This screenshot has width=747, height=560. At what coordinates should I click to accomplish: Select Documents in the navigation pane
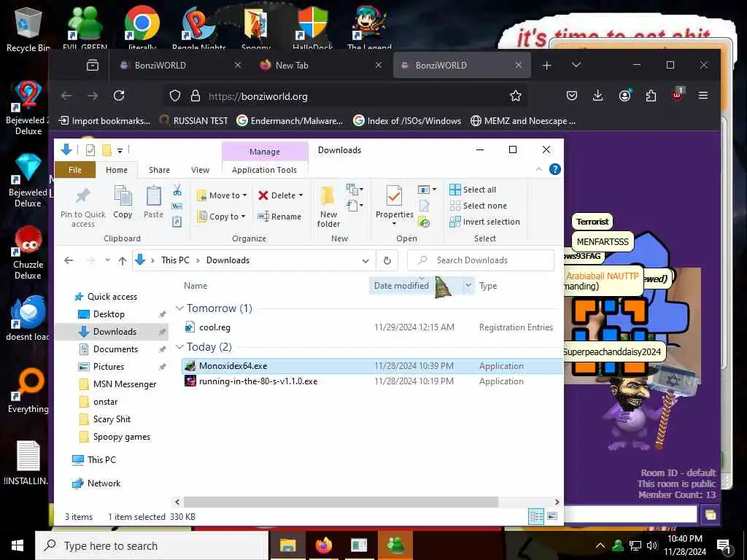pyautogui.click(x=115, y=349)
